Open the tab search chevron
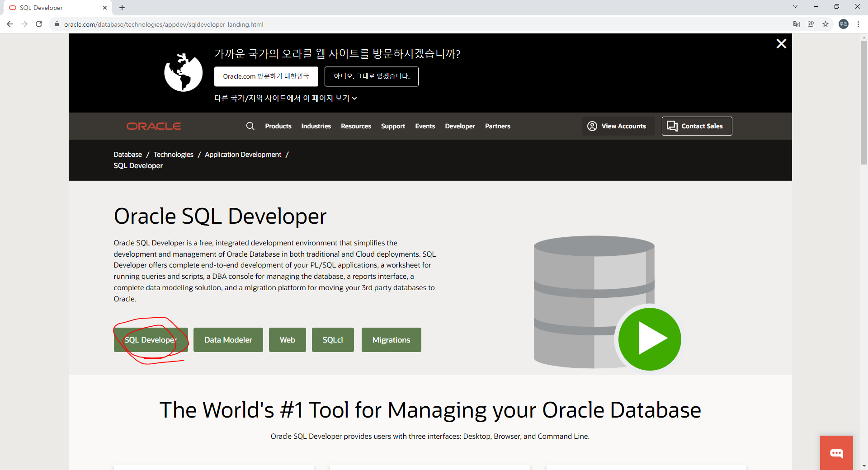This screenshot has height=470, width=868. 795,6
